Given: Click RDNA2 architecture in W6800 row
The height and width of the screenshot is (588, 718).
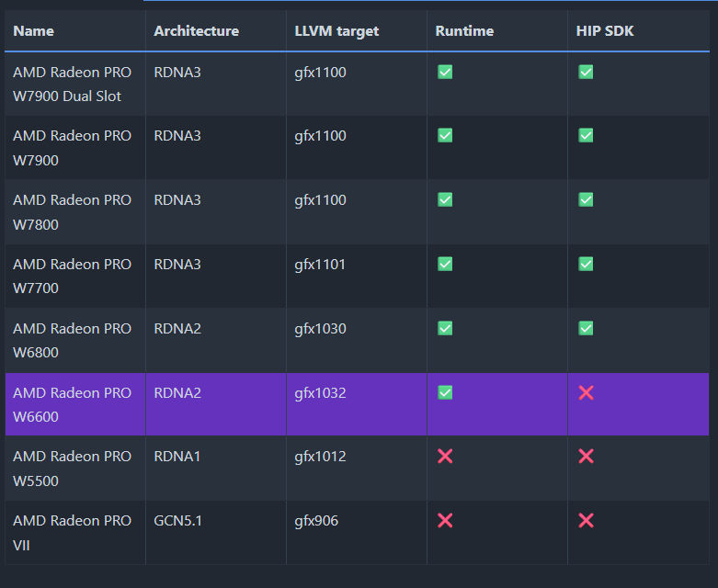Looking at the screenshot, I should (x=177, y=329).
